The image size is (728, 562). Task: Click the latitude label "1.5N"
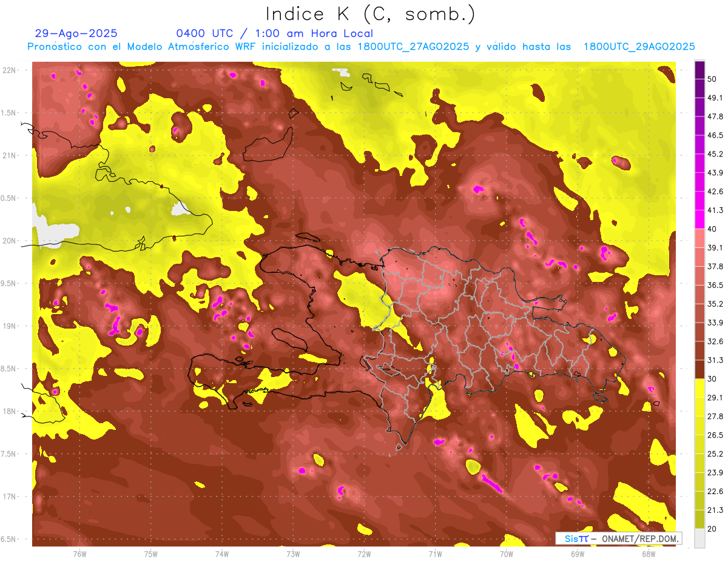[x=9, y=113]
